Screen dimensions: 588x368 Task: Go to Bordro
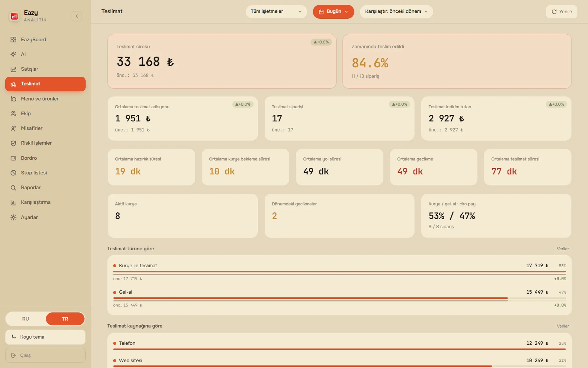(x=45, y=158)
